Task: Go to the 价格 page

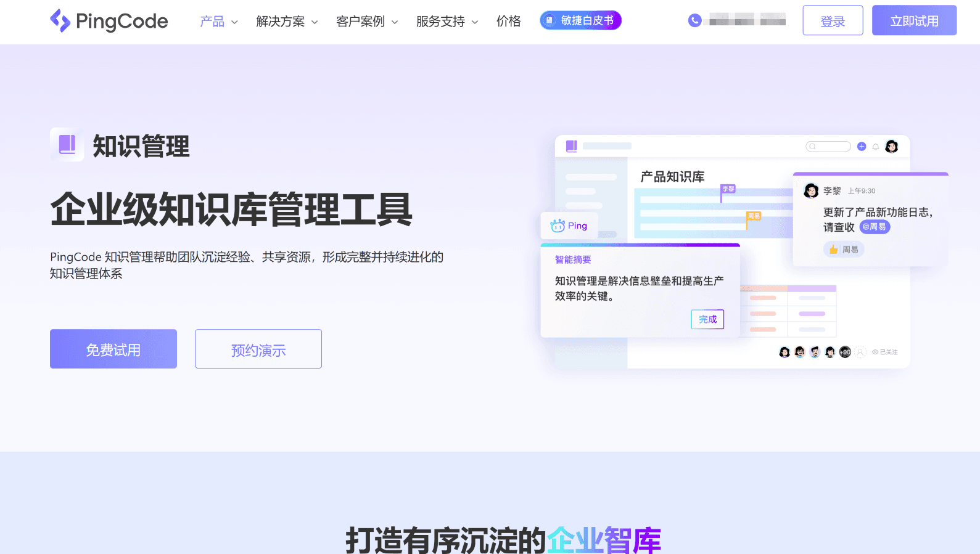Action: tap(509, 22)
